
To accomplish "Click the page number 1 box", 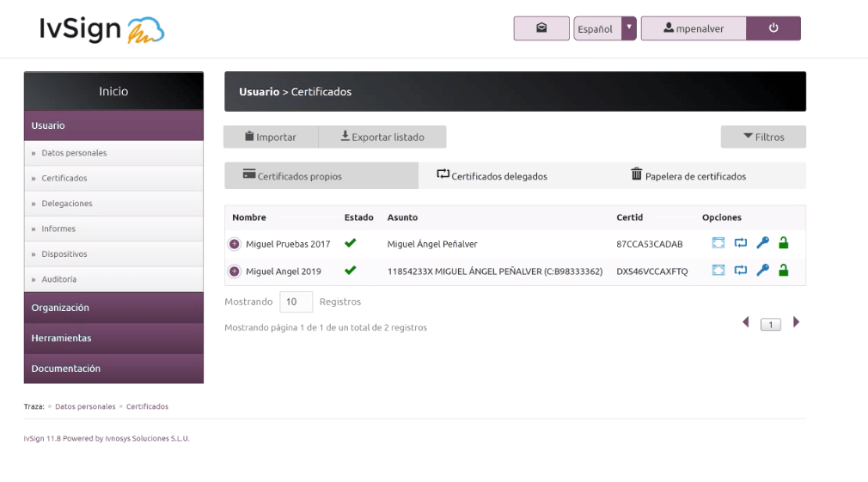I will pos(771,324).
